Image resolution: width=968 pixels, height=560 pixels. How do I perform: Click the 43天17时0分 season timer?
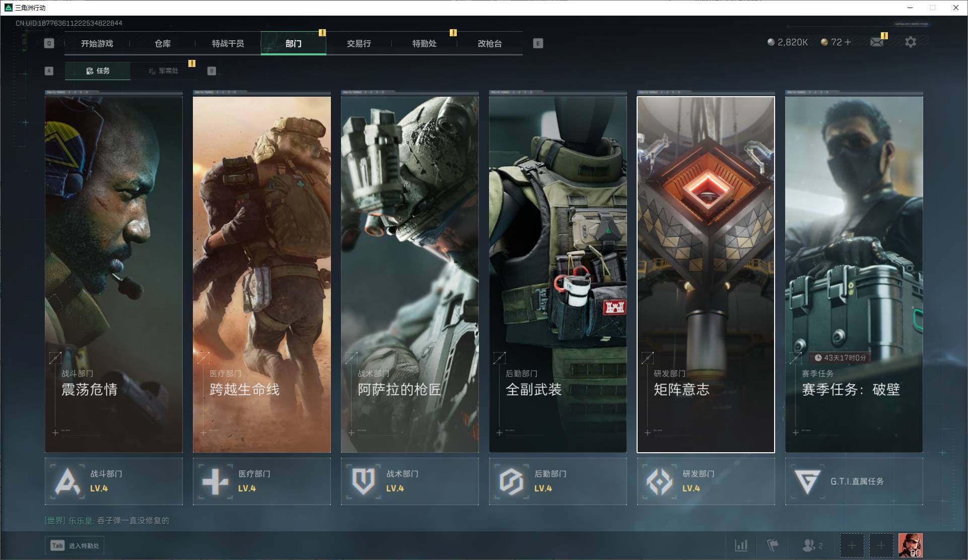tap(840, 358)
